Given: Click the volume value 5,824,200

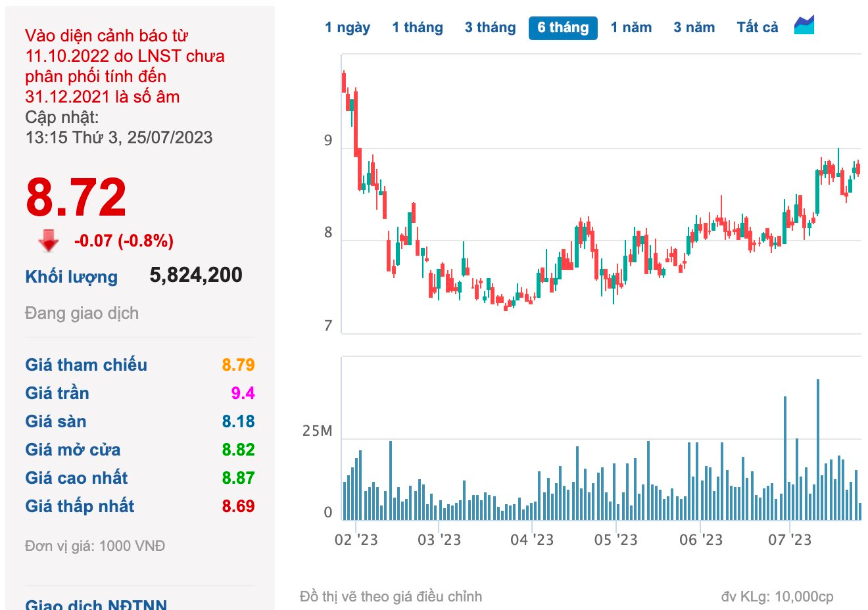Looking at the screenshot, I should 196,275.
